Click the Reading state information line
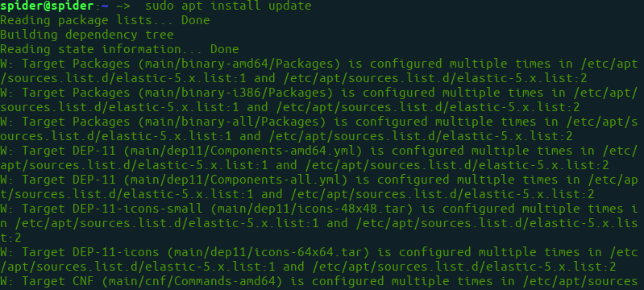Image resolution: width=644 pixels, height=290 pixels. pyautogui.click(x=119, y=49)
